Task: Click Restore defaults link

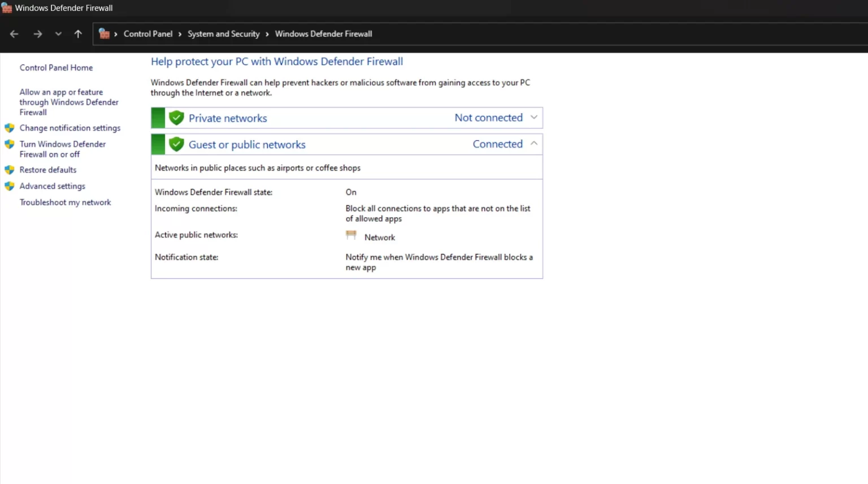Action: click(x=48, y=170)
